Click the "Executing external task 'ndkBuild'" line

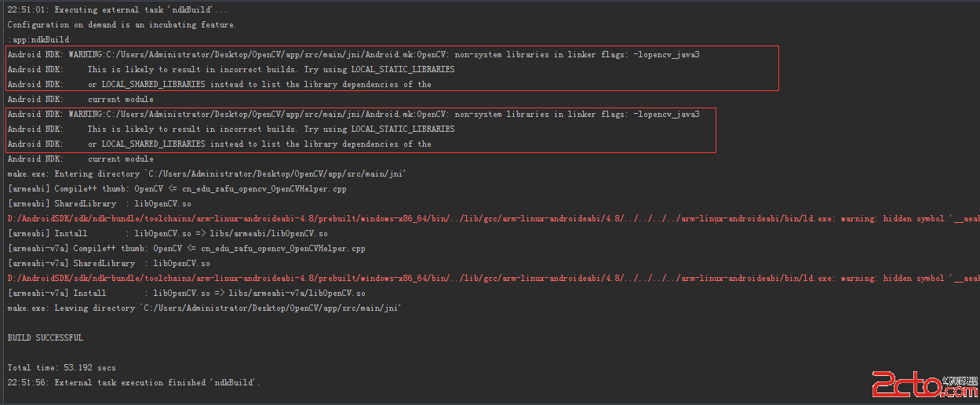(118, 10)
